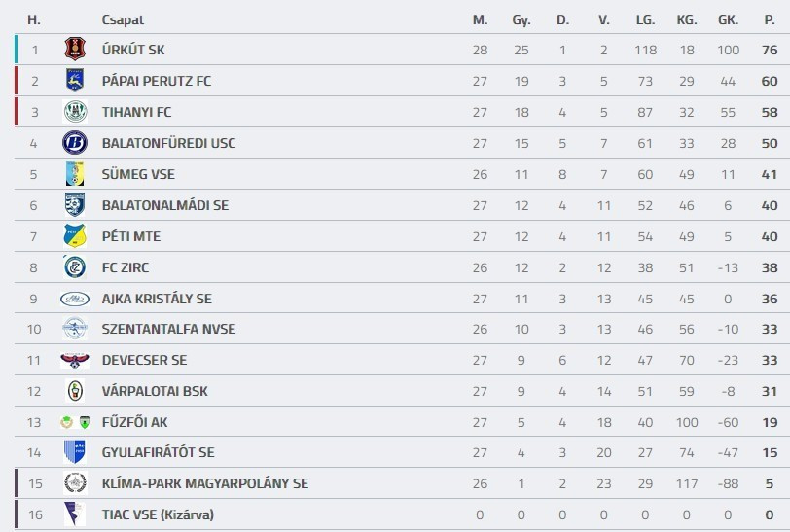
Task: Open the Balatonalmádi SE team link
Action: (164, 205)
